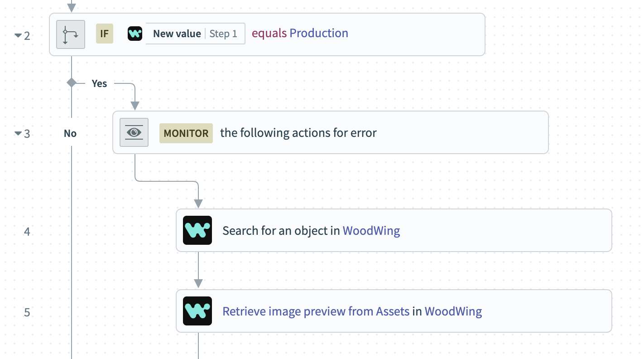Click the small WoodWing icon beside New value
This screenshot has width=644, height=359.
[135, 34]
